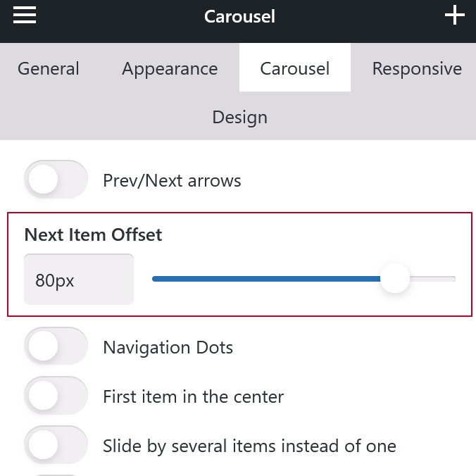Switch to the General tab
This screenshot has width=476, height=476.
pos(49,68)
